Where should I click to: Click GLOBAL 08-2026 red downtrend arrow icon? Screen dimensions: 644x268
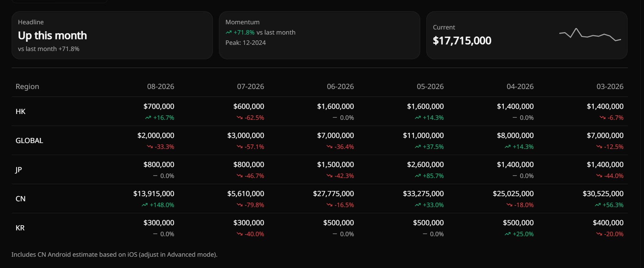pyautogui.click(x=150, y=147)
